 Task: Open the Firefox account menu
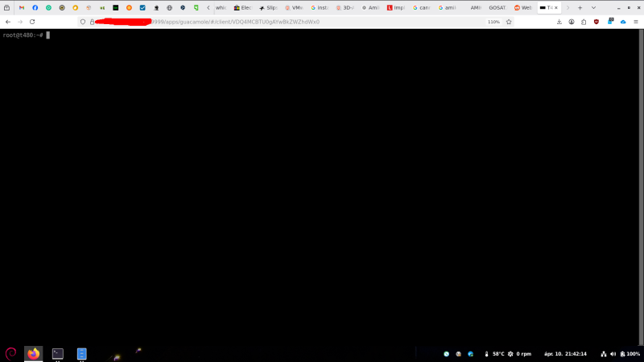point(572,22)
